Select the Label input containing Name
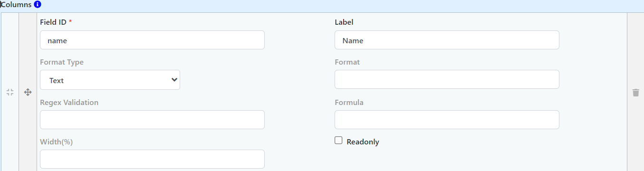Screen dimensions: 644x171 click(x=447, y=40)
